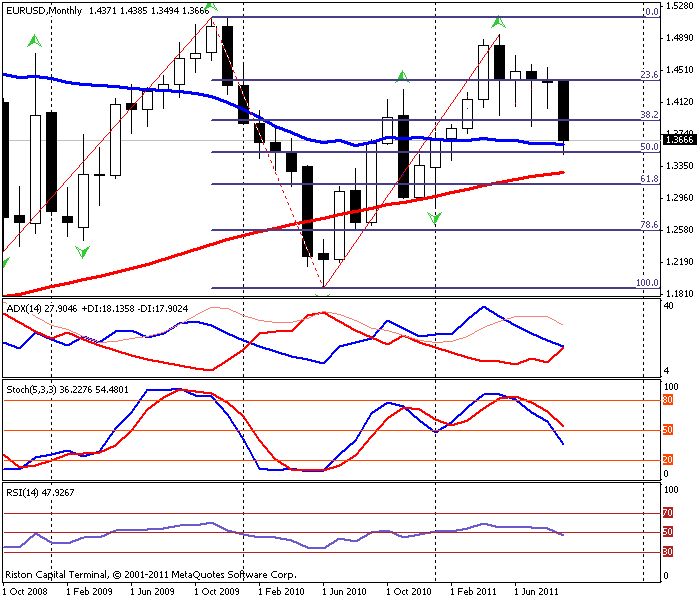The height and width of the screenshot is (600, 700).
Task: Click the Stochastic 20 level label
Action: click(x=668, y=459)
